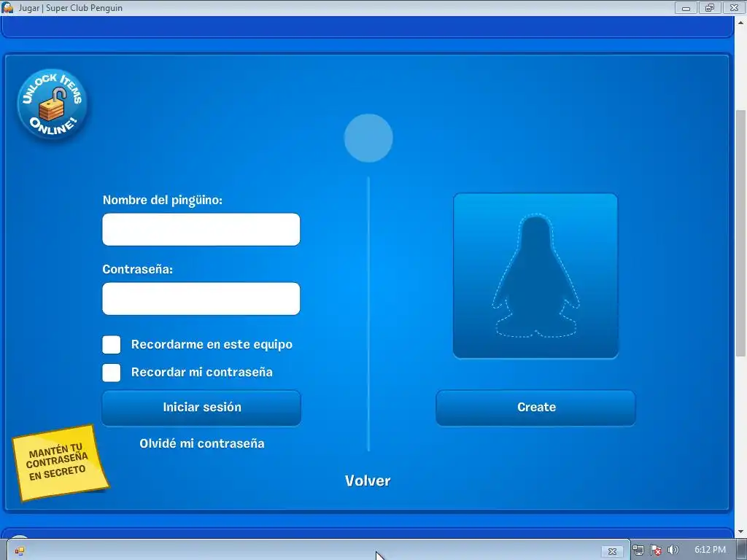
Task: Click the 6:12 PM clock
Action: click(x=710, y=550)
